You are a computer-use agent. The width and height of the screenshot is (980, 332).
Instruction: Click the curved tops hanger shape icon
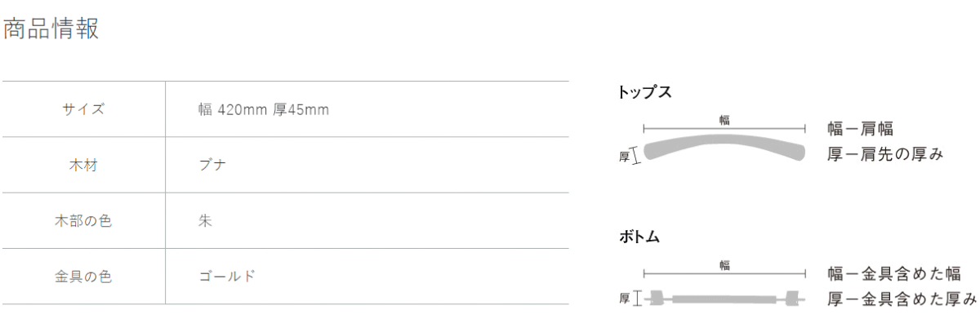(724, 149)
